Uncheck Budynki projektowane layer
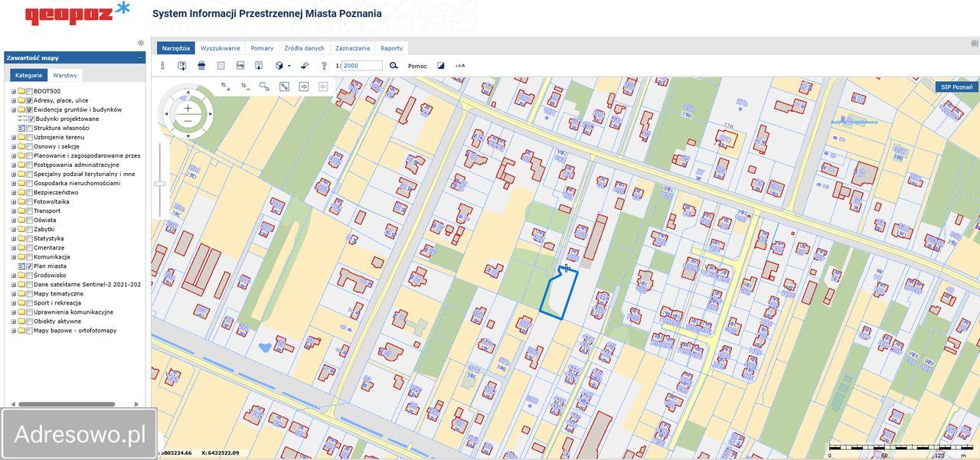 point(31,119)
